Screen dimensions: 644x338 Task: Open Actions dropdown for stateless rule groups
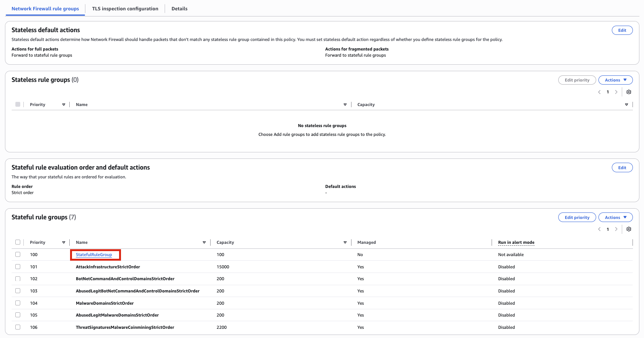click(x=615, y=80)
